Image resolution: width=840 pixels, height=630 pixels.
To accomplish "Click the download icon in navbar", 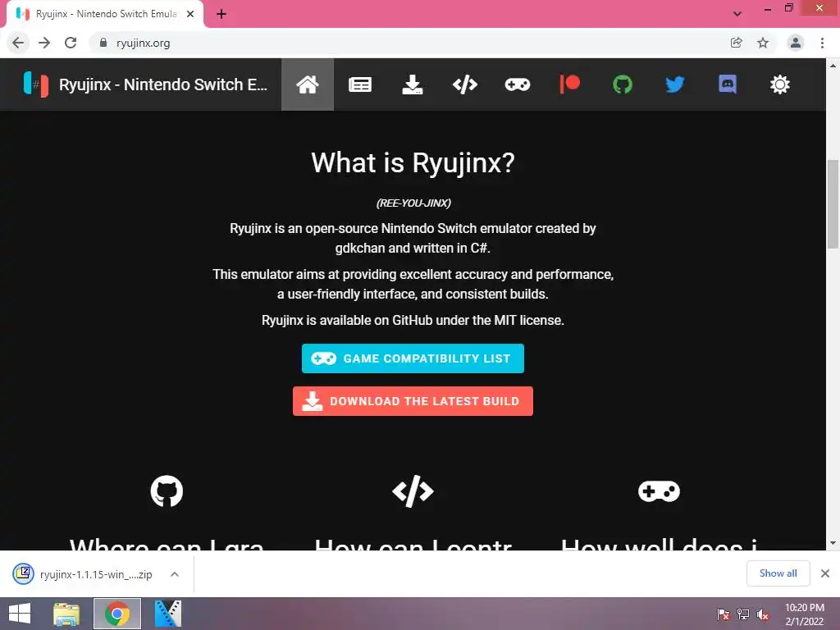I will click(x=413, y=84).
